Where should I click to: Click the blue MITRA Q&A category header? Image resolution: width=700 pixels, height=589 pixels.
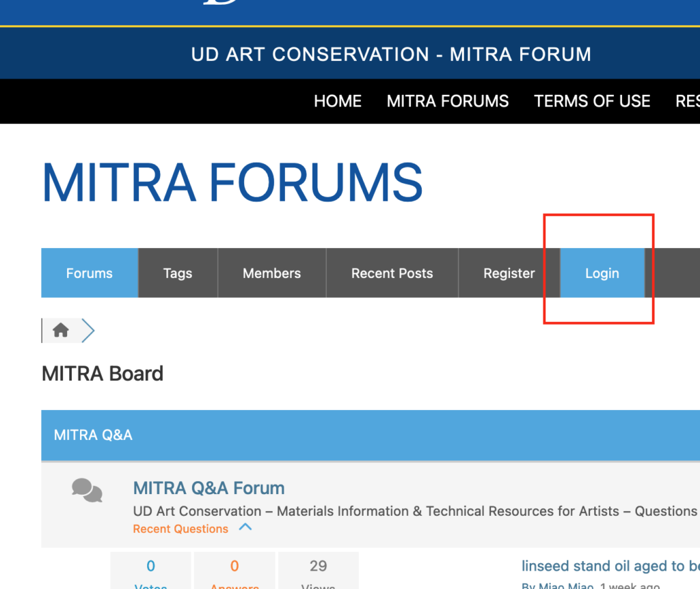click(369, 435)
